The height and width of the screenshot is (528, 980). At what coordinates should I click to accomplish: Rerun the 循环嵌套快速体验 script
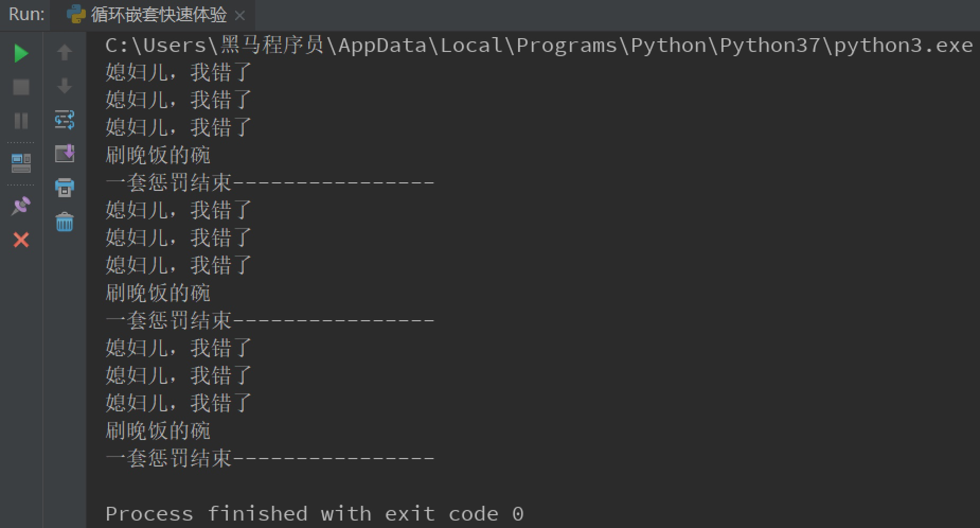(21, 53)
